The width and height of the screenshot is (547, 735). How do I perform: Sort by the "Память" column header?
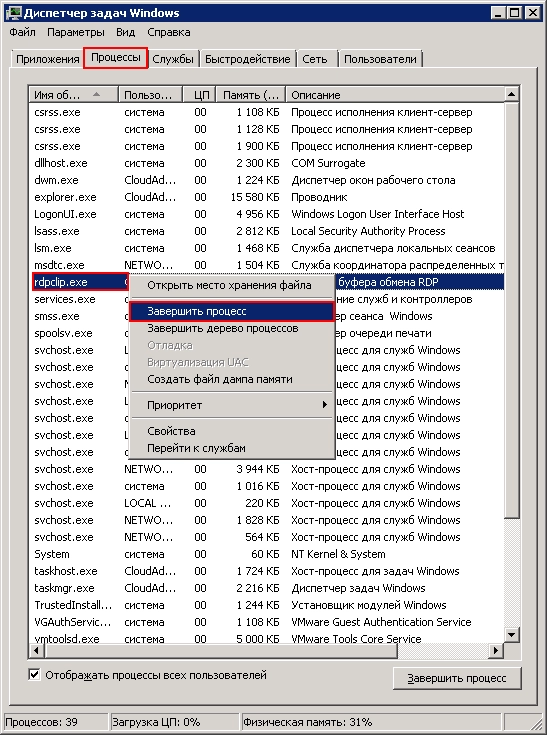coord(250,95)
